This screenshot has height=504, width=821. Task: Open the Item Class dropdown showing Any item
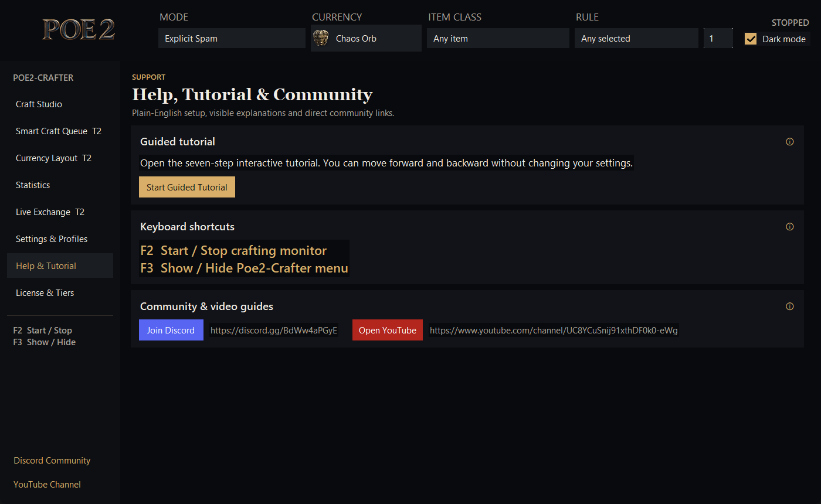click(498, 39)
